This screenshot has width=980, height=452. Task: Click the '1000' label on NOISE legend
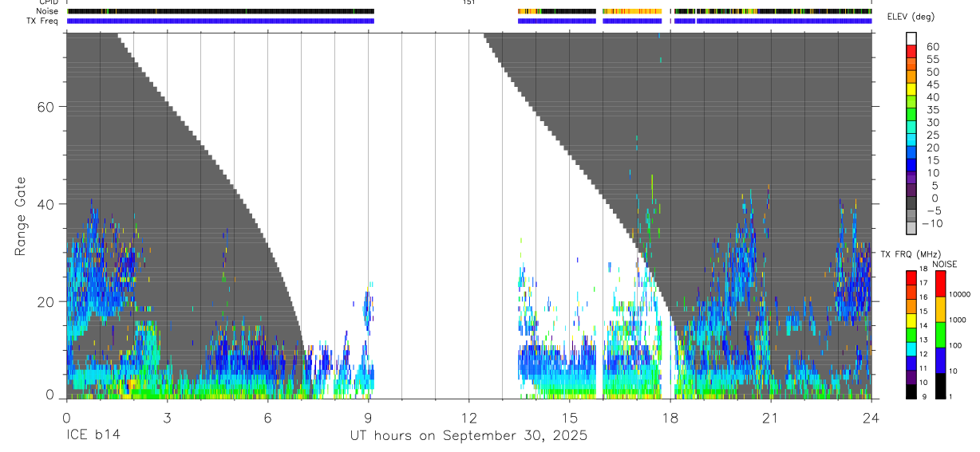click(958, 320)
